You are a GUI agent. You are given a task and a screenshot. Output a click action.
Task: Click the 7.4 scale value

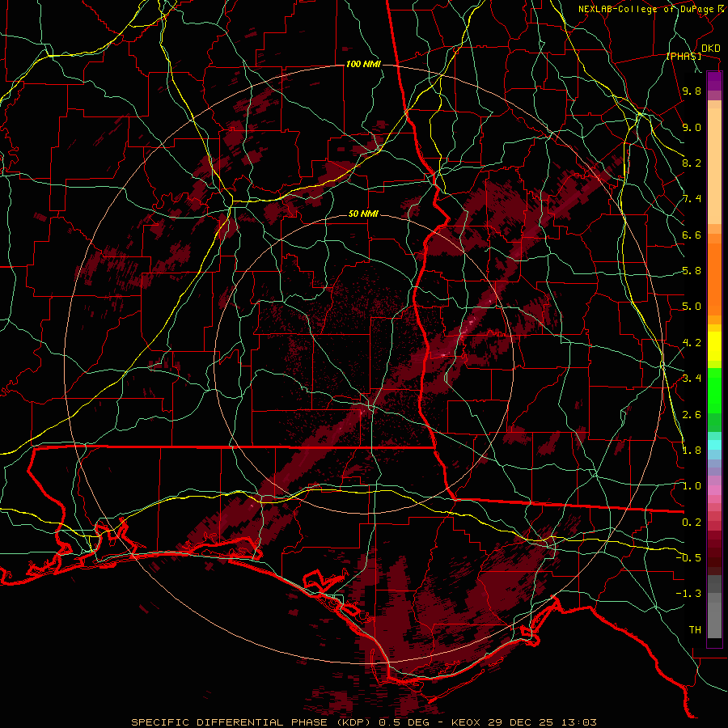pyautogui.click(x=692, y=199)
